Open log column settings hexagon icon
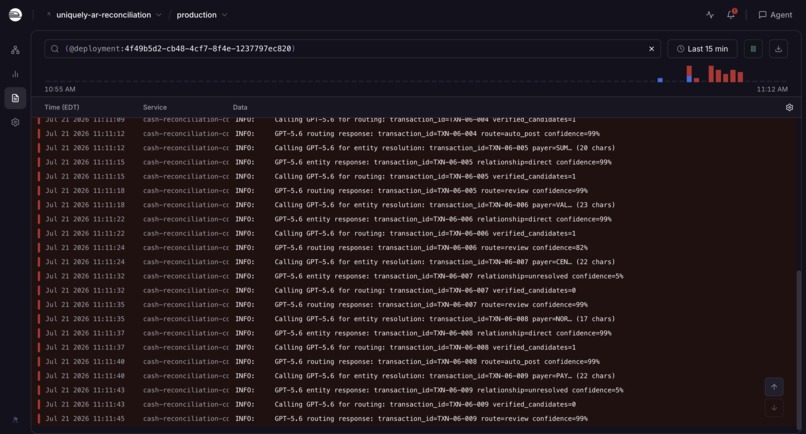The image size is (806, 434). (789, 107)
